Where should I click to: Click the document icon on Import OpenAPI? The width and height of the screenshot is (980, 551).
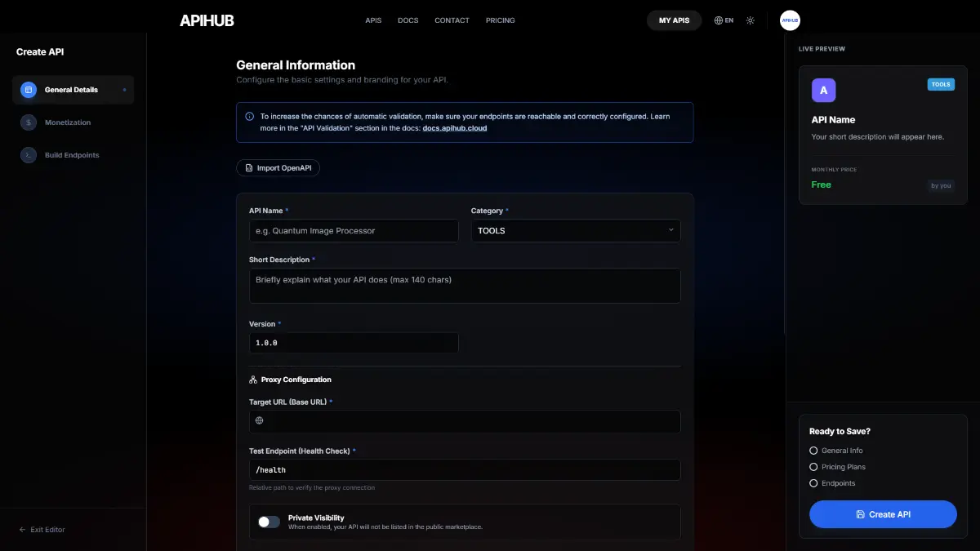(248, 167)
